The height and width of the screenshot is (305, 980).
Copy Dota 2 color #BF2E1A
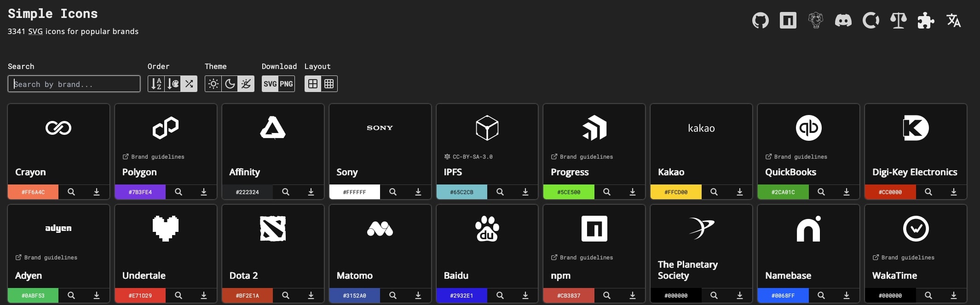[248, 295]
